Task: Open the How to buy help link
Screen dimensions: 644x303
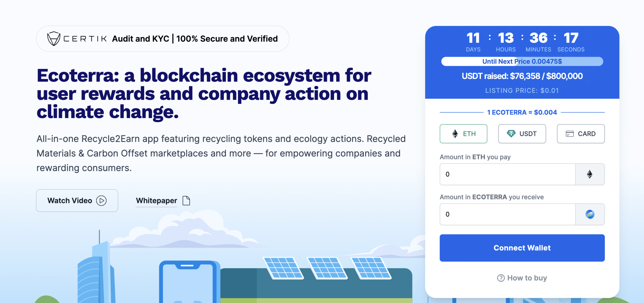Action: click(x=527, y=278)
